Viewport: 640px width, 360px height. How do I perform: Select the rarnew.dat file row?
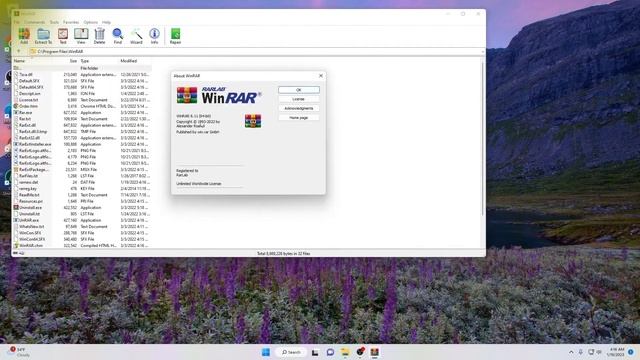click(x=82, y=182)
